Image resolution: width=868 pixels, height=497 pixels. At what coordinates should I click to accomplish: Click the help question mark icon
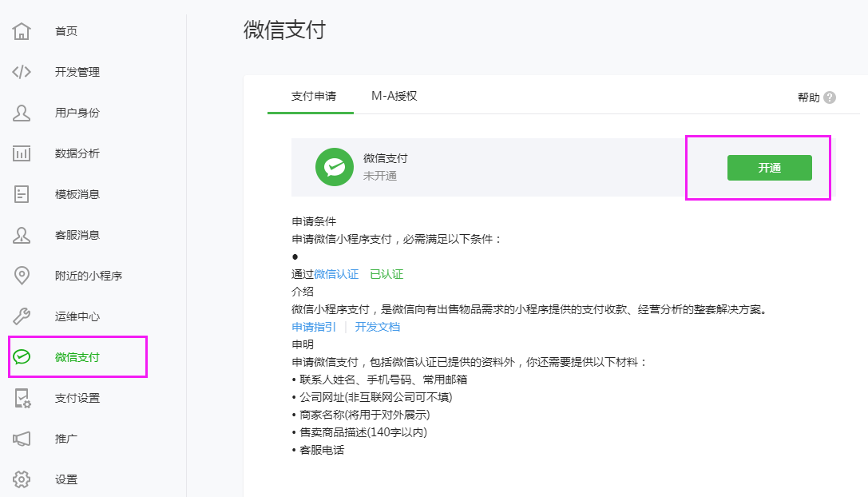829,97
